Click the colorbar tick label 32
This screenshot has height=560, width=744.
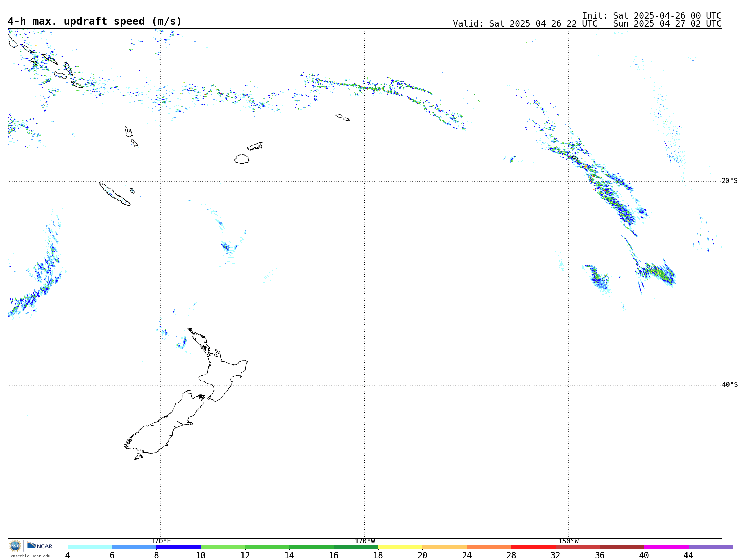tap(556, 555)
